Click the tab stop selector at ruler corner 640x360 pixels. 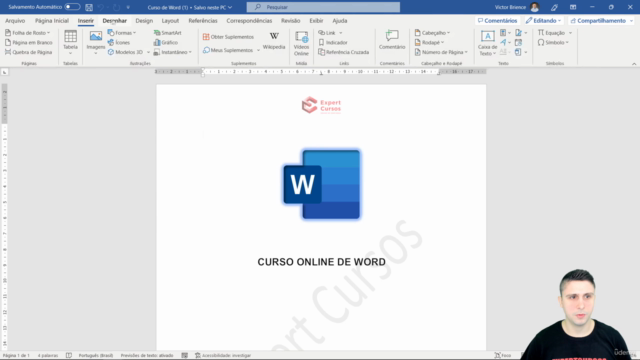tap(4, 72)
